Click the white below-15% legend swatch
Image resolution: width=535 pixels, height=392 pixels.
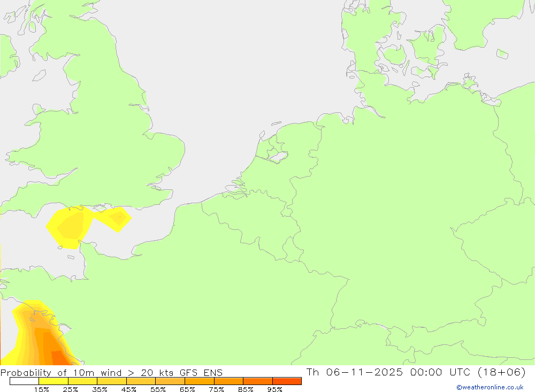[24, 381]
